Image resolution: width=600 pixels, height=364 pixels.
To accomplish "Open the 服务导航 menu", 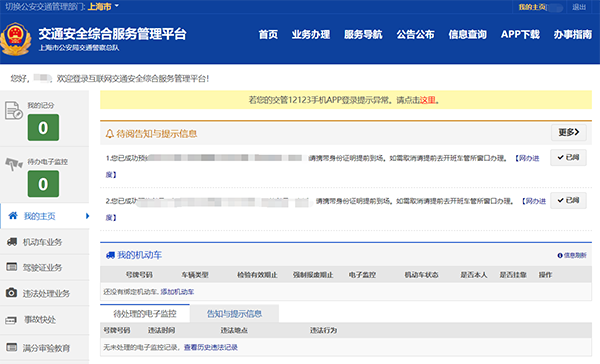I will (363, 34).
